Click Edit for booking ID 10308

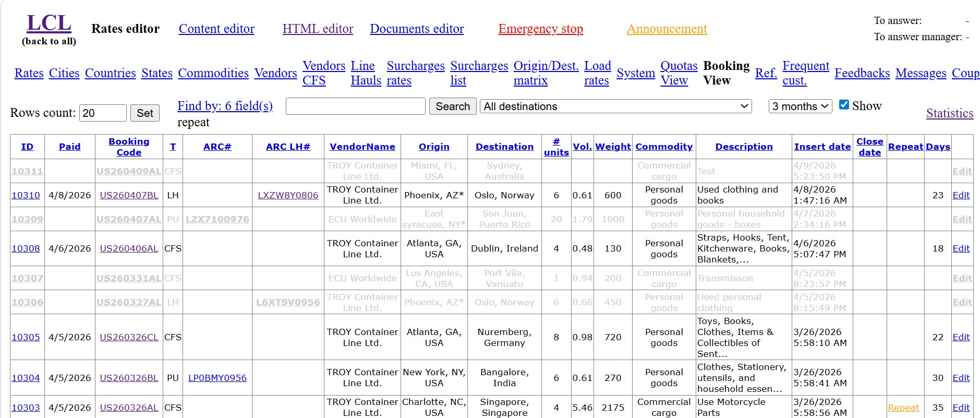tap(961, 248)
